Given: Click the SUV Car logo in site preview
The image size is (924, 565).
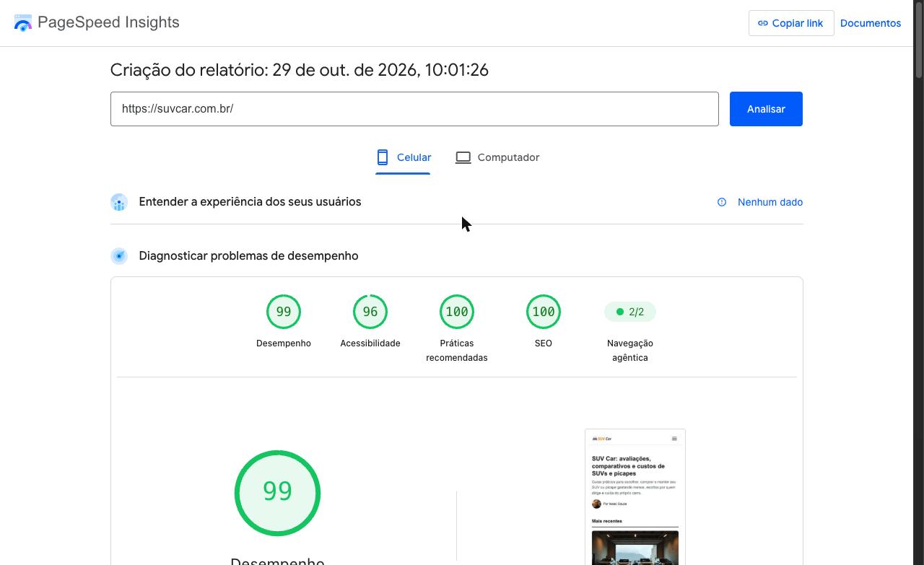Looking at the screenshot, I should click(x=602, y=439).
